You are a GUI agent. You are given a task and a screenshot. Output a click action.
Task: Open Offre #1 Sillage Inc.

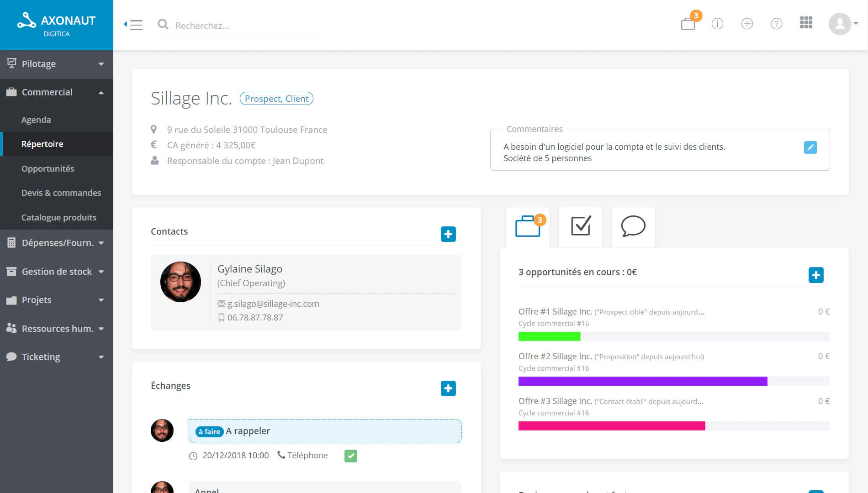555,311
